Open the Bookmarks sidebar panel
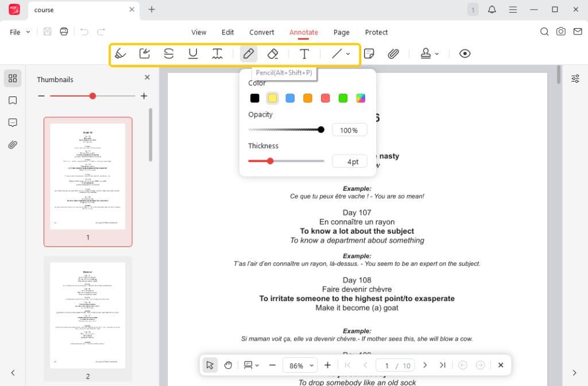 tap(13, 100)
